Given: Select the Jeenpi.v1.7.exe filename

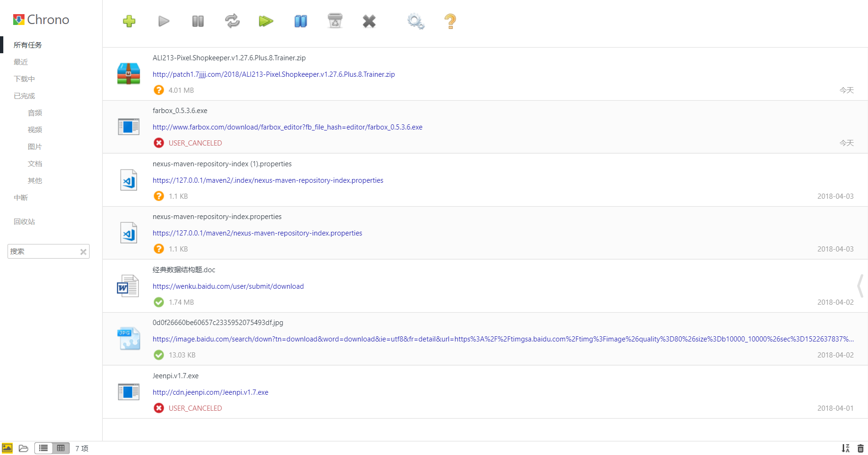Looking at the screenshot, I should point(175,376).
